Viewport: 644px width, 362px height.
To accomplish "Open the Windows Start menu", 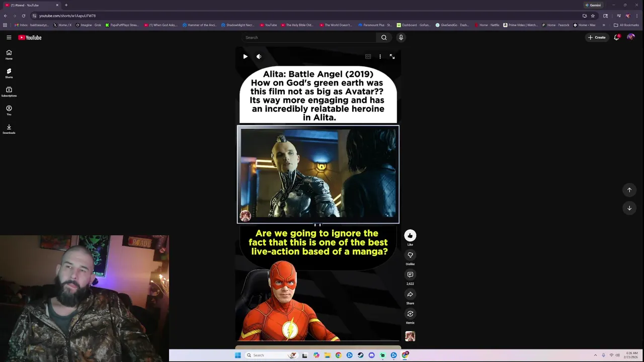I will pos(237,355).
